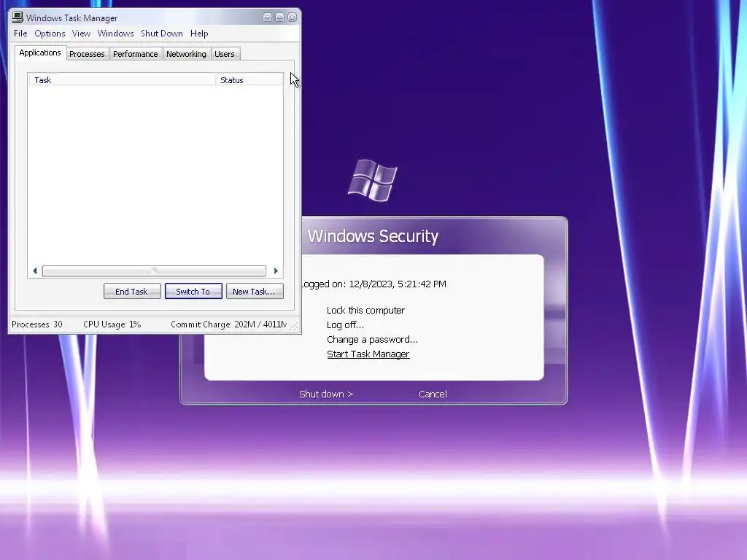
Task: Switch to the Networking tab
Action: 186,54
